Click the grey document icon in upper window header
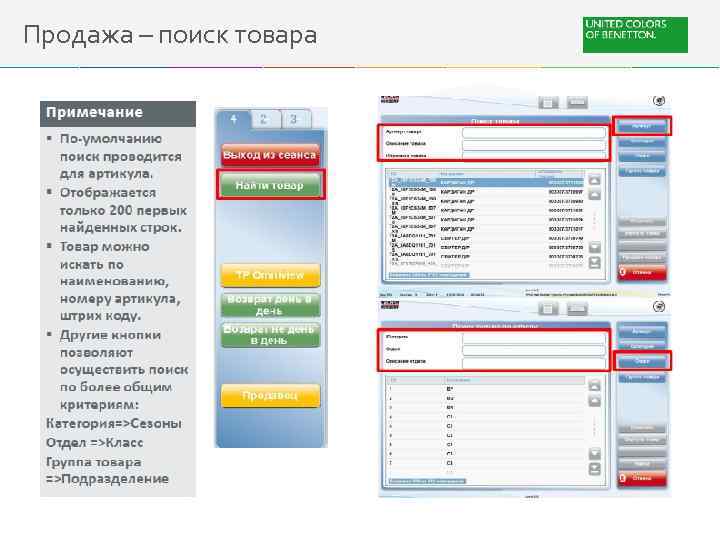The height and width of the screenshot is (540, 720). (x=548, y=103)
